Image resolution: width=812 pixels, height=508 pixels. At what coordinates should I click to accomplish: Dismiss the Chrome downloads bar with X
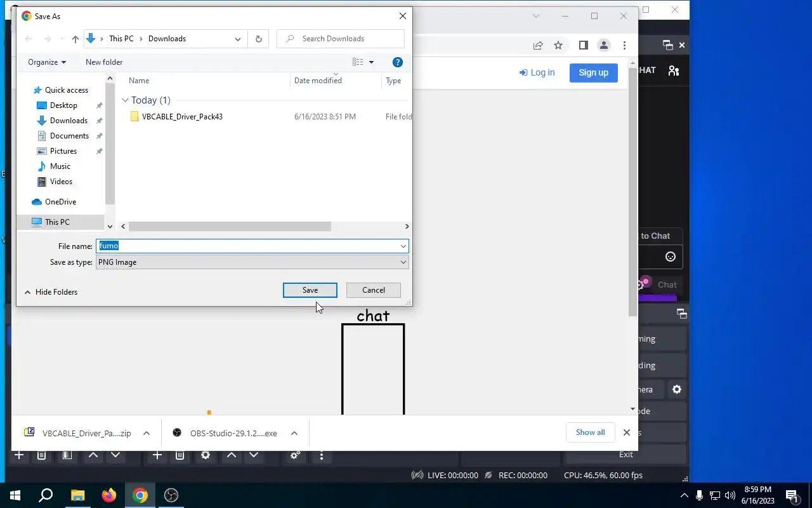pos(627,432)
